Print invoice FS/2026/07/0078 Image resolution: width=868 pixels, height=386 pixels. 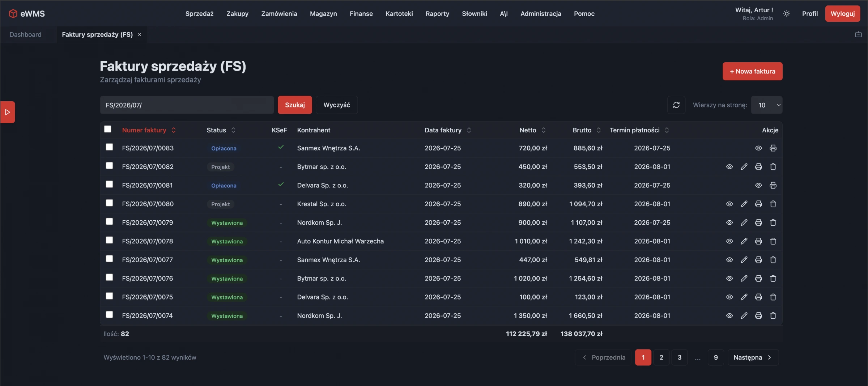(758, 241)
